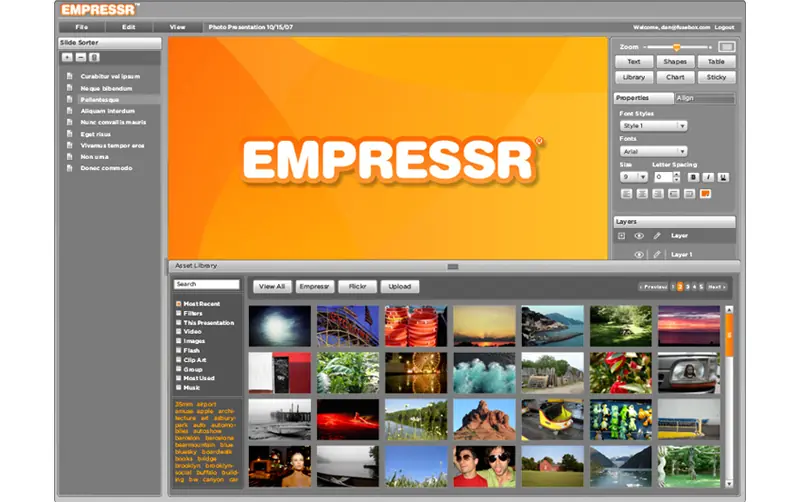
Task: Toggle underline text formatting
Action: [x=723, y=177]
